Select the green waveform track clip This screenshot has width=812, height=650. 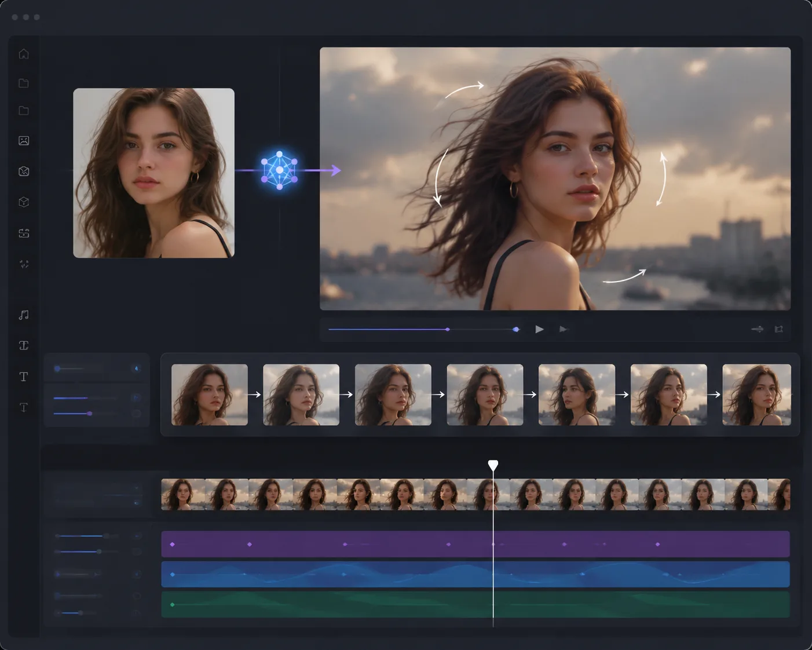[x=476, y=604]
